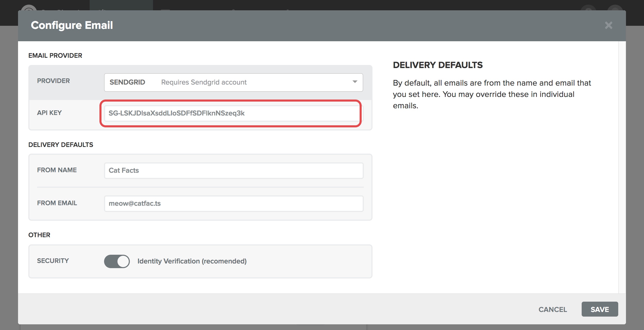The height and width of the screenshot is (330, 644).
Task: Click the Identity Verification label text
Action: click(x=192, y=261)
